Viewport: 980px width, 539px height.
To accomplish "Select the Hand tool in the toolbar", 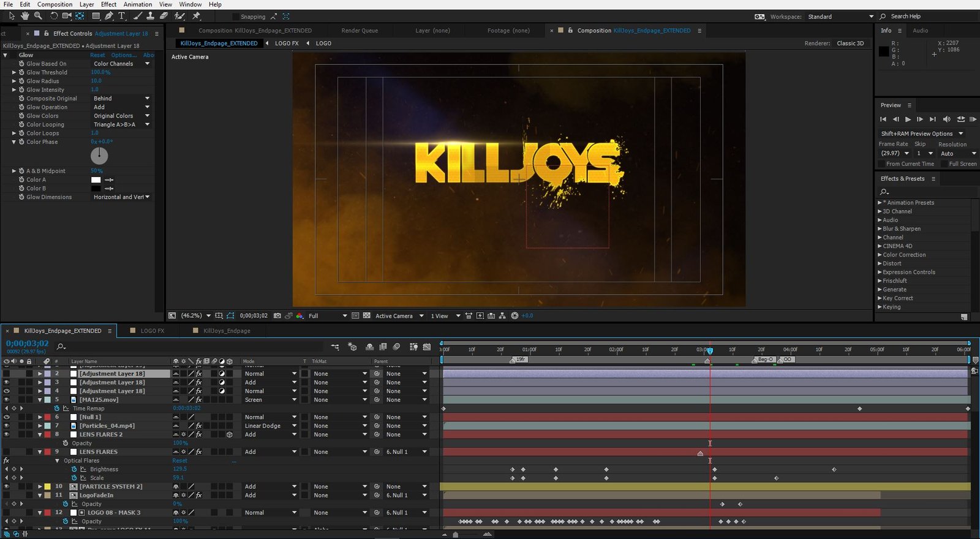I will click(24, 16).
